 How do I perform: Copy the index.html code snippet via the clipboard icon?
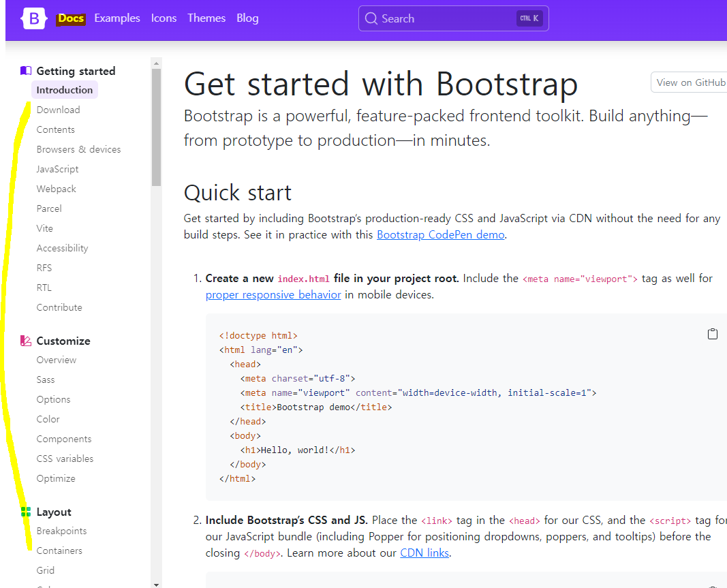(713, 334)
